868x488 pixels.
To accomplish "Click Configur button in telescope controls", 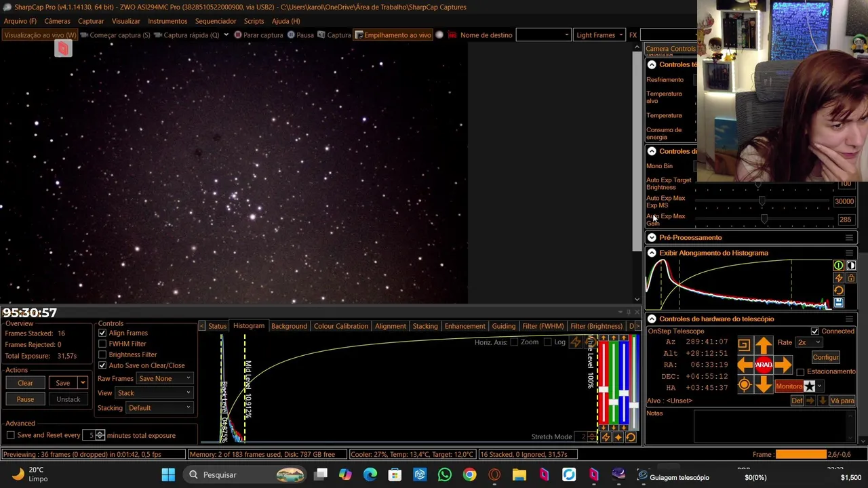I will 826,357.
